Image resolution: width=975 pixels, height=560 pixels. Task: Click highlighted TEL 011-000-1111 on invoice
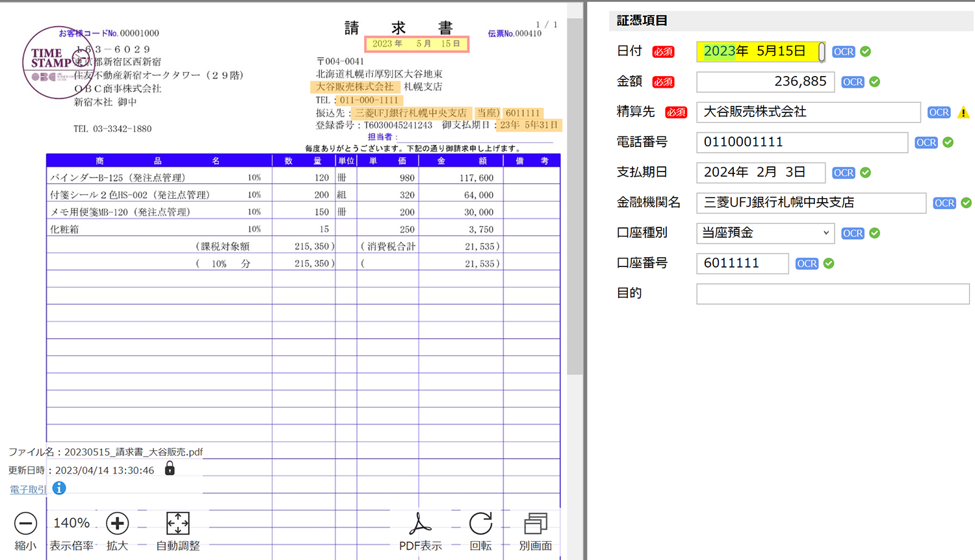[x=369, y=100]
